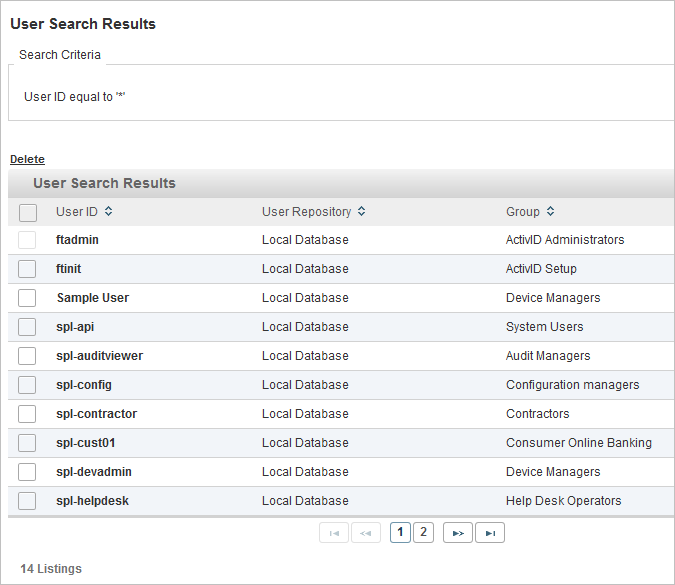
Task: Go to previous page arrow button
Action: pos(366,533)
